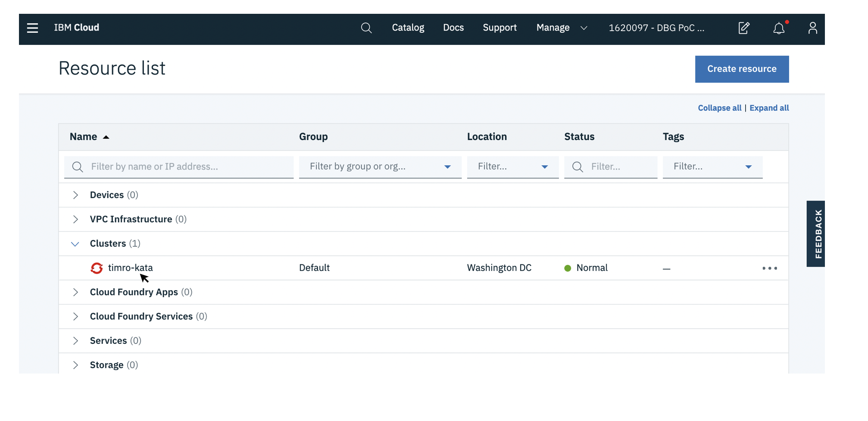868x421 pixels.
Task: Open Filter by group or org dropdown
Action: pyautogui.click(x=380, y=167)
